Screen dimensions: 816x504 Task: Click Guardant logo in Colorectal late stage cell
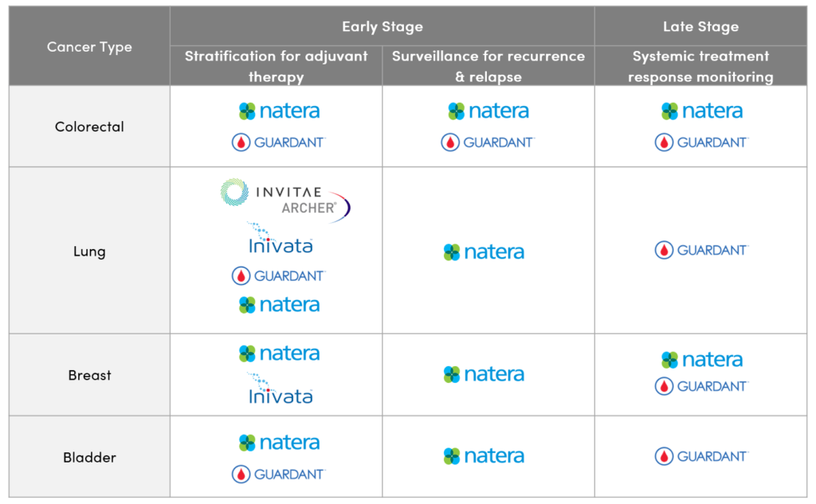click(701, 142)
